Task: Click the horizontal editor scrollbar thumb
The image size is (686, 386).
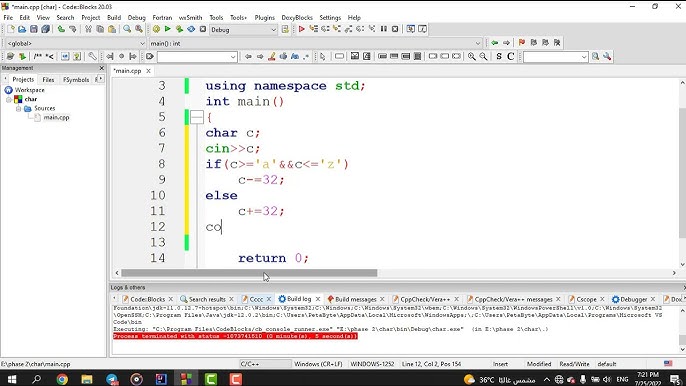Action: (249, 273)
